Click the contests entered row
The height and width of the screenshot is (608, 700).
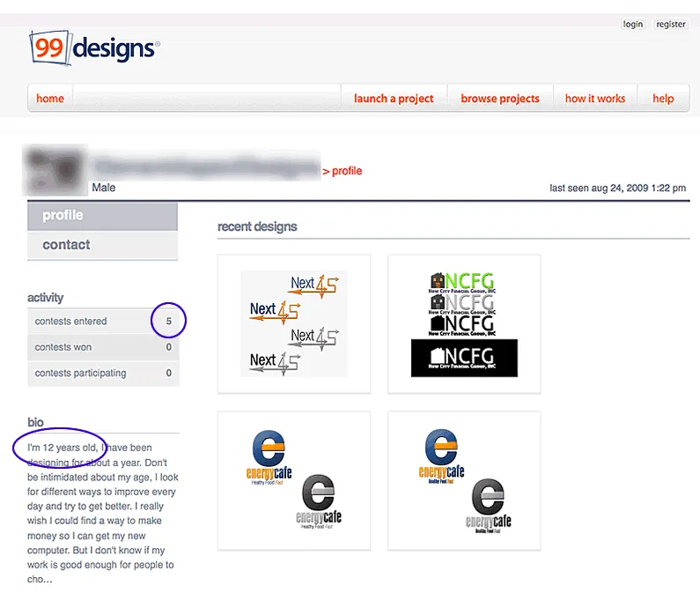pos(103,322)
